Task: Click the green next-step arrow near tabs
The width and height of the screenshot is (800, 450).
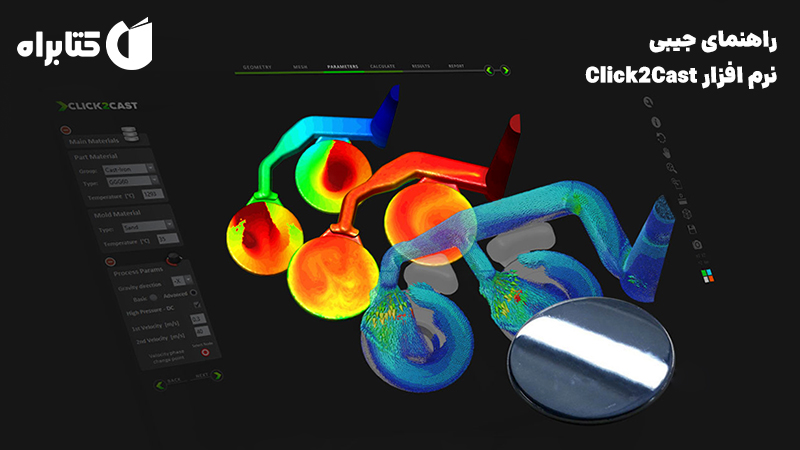Action: point(505,70)
